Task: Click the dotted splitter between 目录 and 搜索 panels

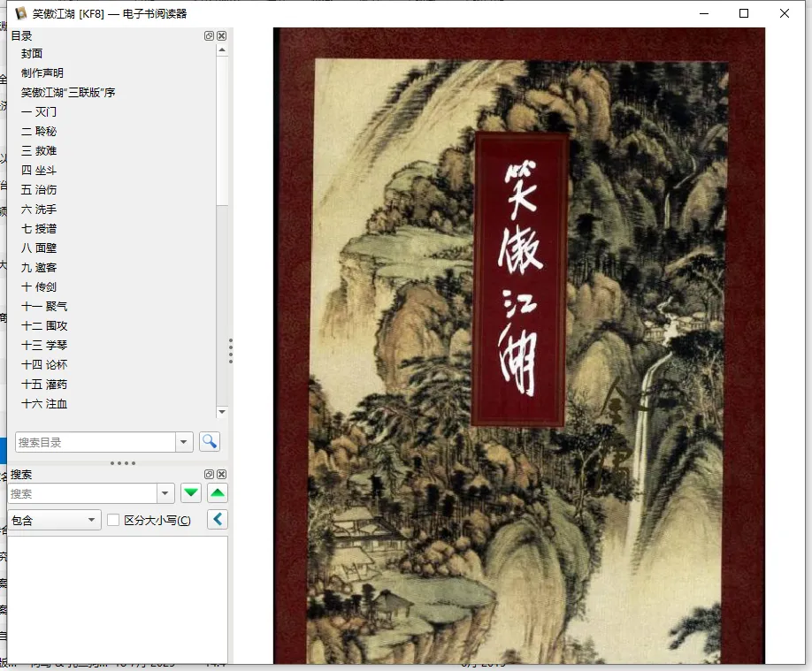Action: [x=123, y=463]
